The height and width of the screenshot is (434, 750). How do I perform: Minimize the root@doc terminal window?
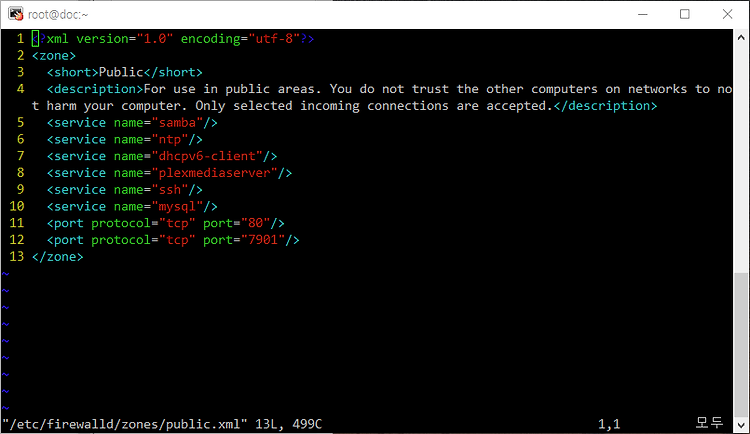[643, 14]
